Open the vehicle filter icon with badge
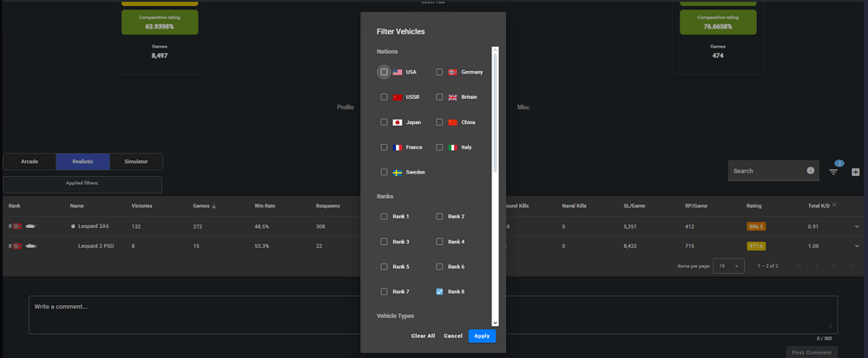 833,172
